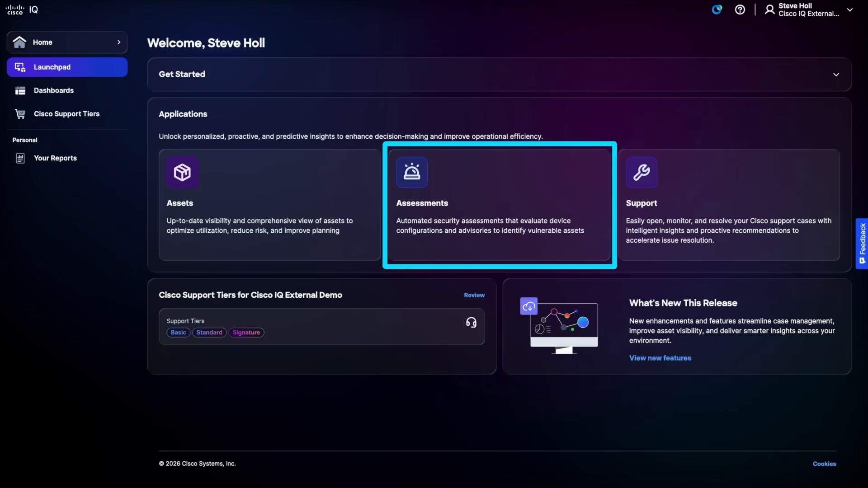The width and height of the screenshot is (868, 488).
Task: Select the Signature support tier tag
Action: (246, 333)
